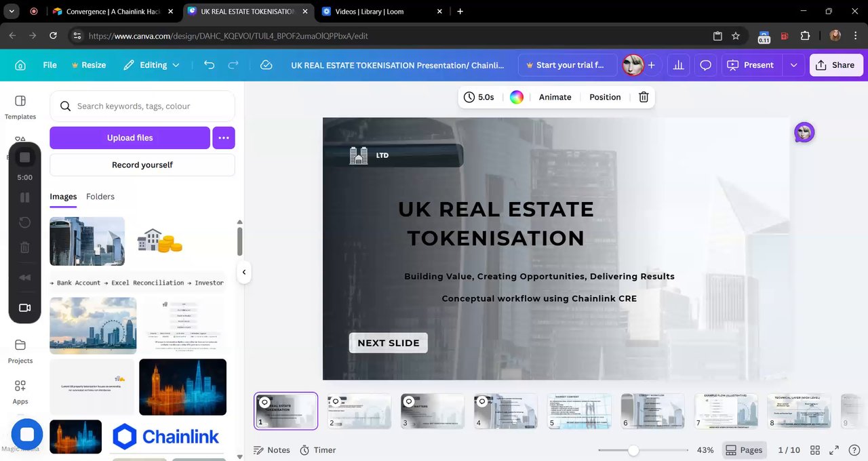
Task: Expand the Editing mode dropdown
Action: (x=152, y=65)
